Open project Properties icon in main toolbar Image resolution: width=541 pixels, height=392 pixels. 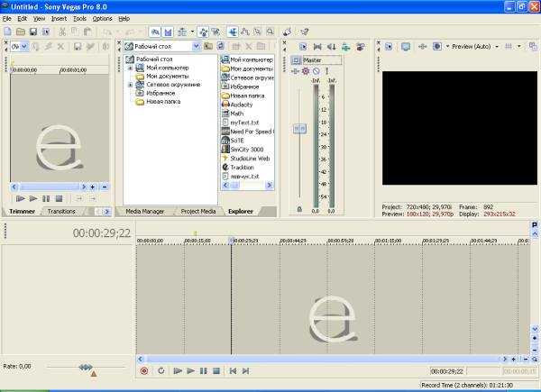click(46, 32)
